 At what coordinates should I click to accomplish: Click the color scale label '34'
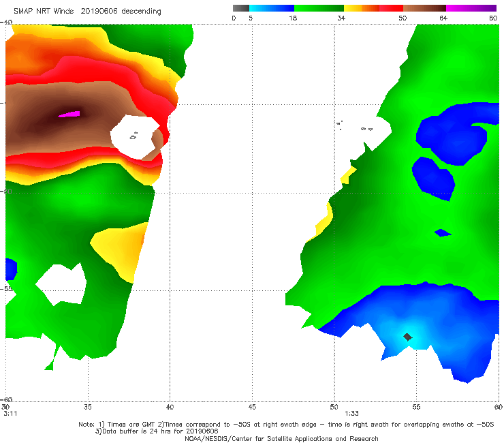pyautogui.click(x=341, y=18)
